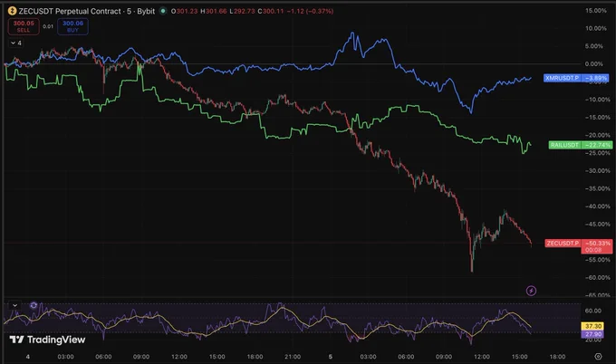616x364 pixels.
Task: Click the XMRUSDT.P price scale label
Action: tap(562, 78)
